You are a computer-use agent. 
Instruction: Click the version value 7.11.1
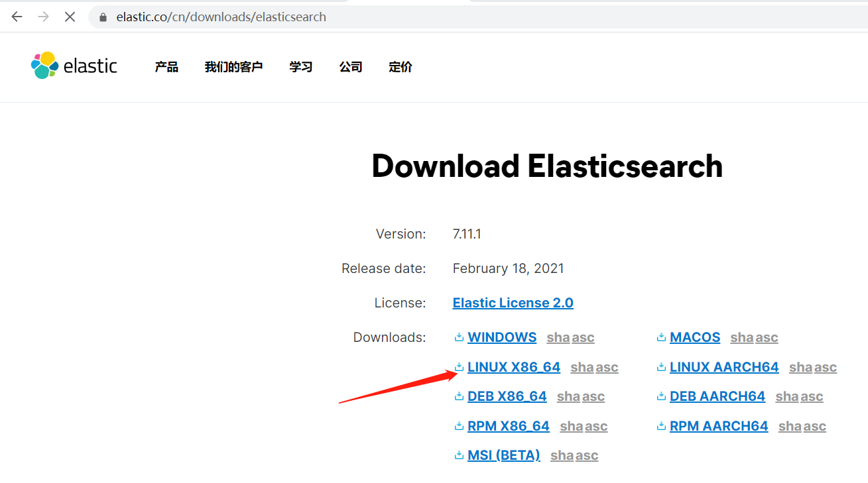point(467,234)
